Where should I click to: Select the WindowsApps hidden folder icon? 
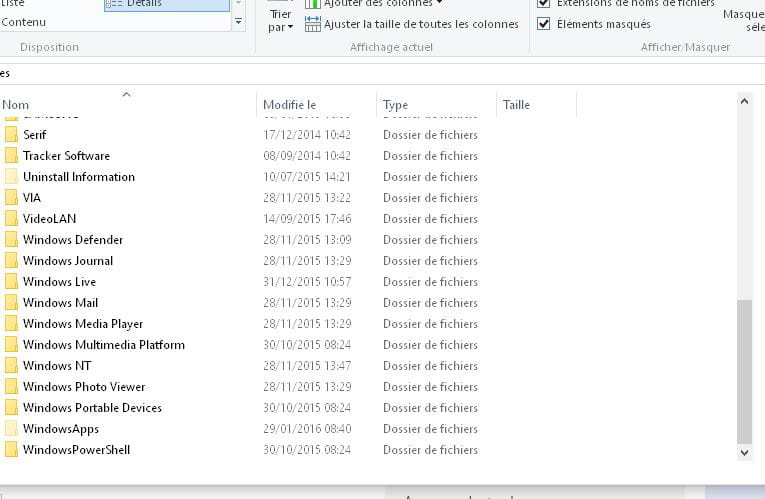click(11, 429)
